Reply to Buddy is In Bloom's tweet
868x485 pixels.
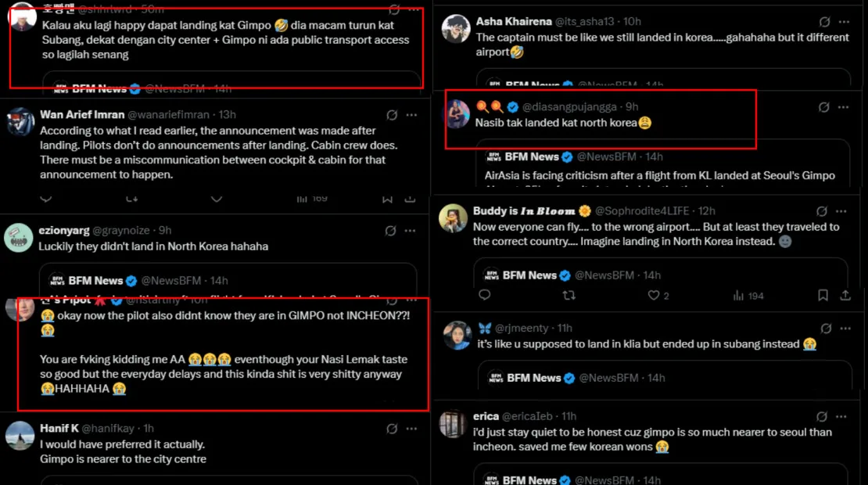click(x=484, y=295)
